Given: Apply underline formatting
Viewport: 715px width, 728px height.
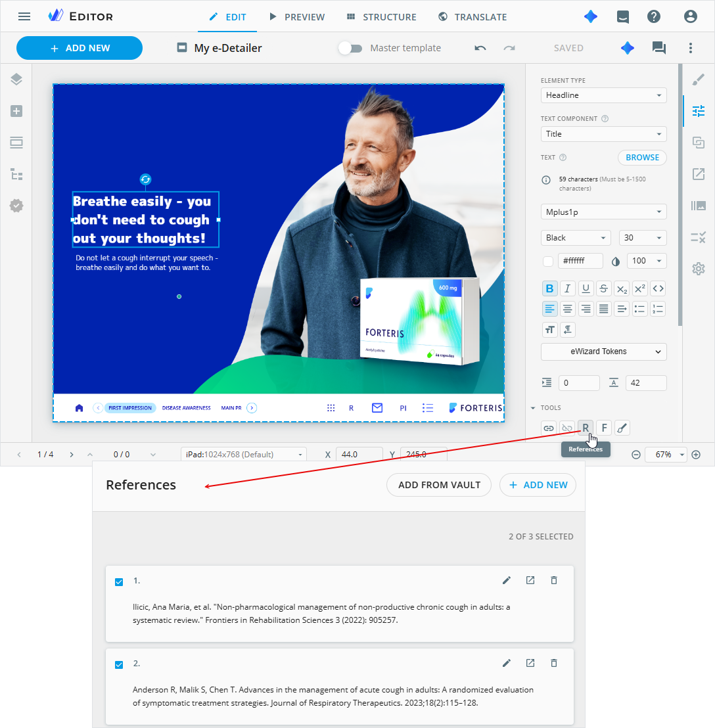Looking at the screenshot, I should coord(586,288).
